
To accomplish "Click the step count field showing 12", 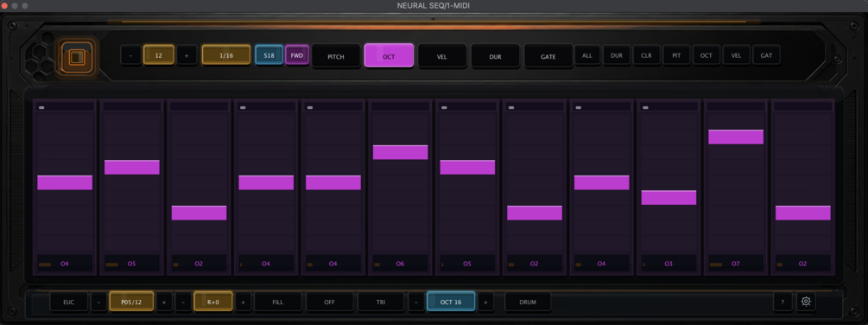I will 159,55.
